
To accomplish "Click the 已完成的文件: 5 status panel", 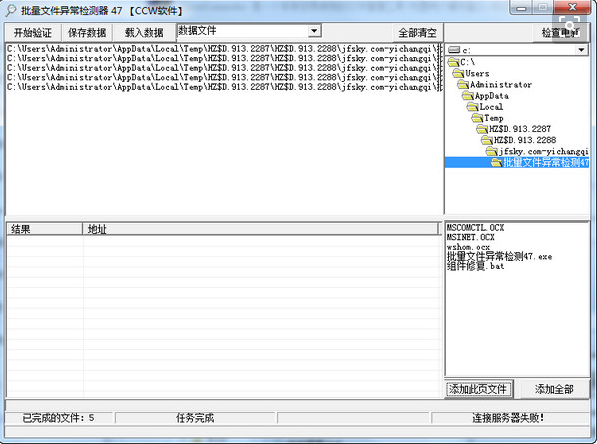I will (x=59, y=418).
